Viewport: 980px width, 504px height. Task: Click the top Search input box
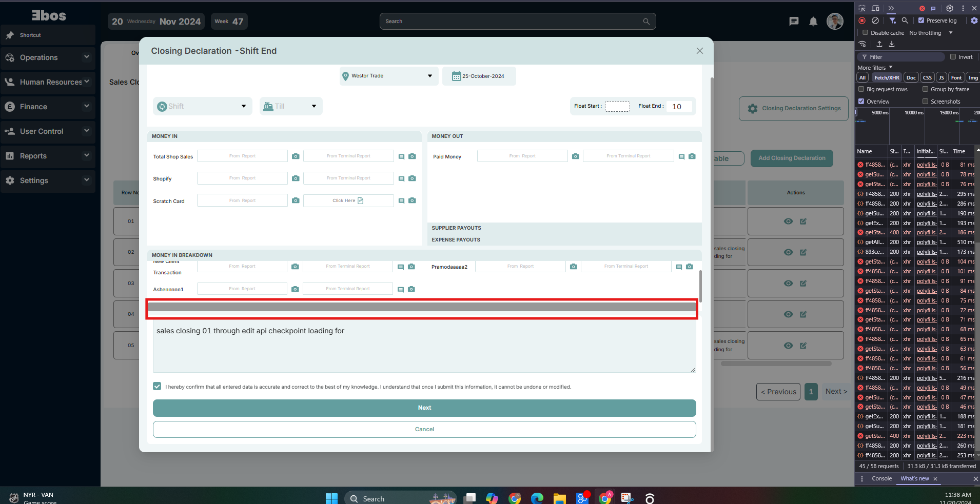pyautogui.click(x=518, y=22)
